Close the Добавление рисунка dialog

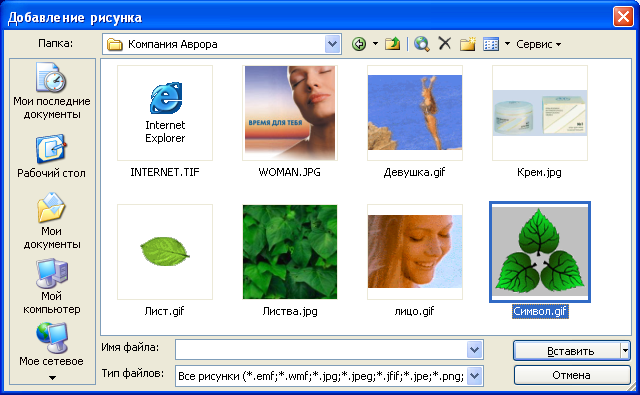[623, 17]
